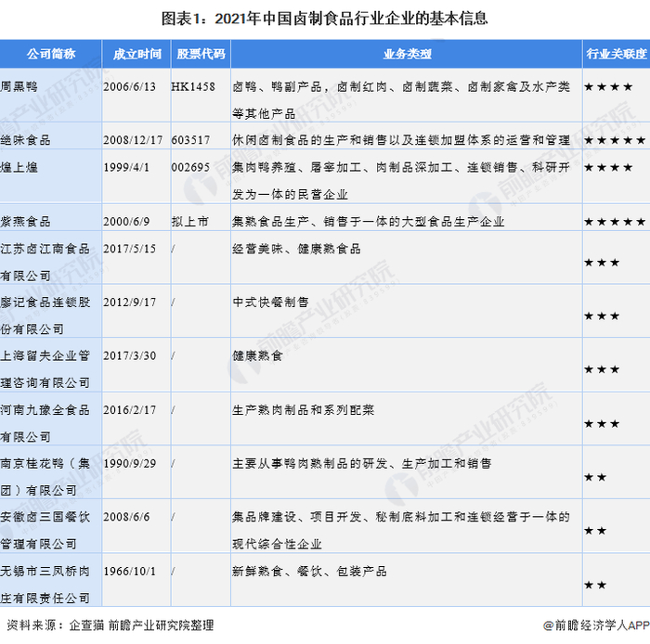Click the @前瞻经济学人APP credit
Screen dimensions: 650x644
[596, 625]
